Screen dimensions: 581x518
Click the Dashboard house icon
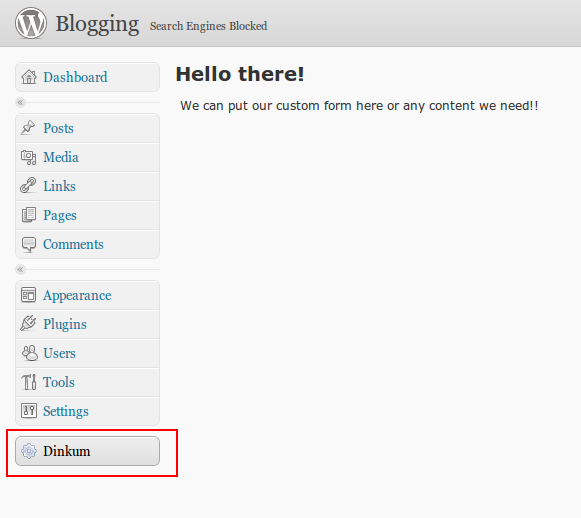pos(29,77)
